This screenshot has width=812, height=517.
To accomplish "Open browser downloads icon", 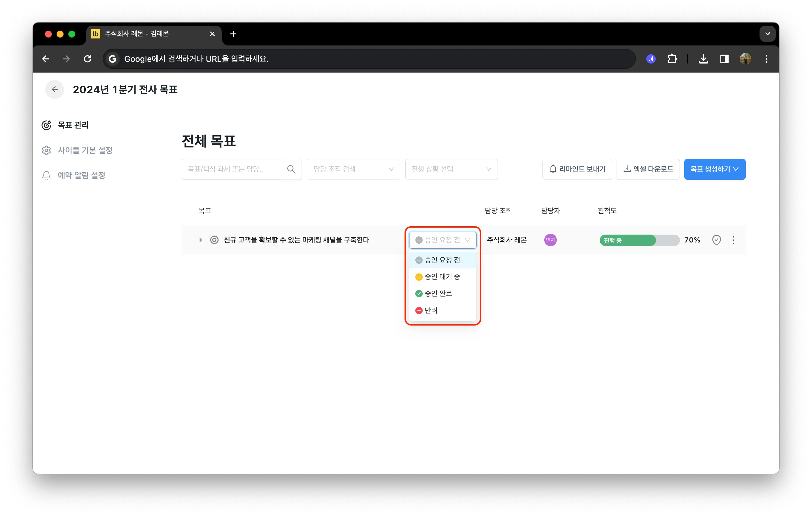I will click(703, 59).
